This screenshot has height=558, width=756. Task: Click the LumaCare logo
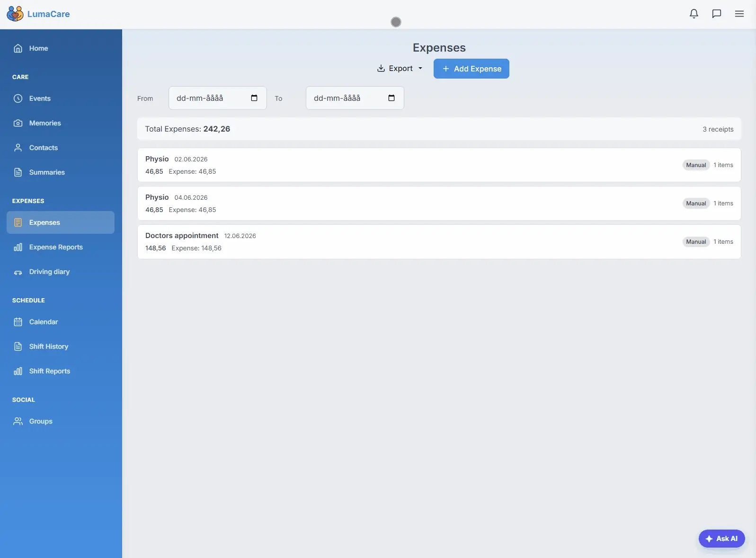tap(38, 14)
